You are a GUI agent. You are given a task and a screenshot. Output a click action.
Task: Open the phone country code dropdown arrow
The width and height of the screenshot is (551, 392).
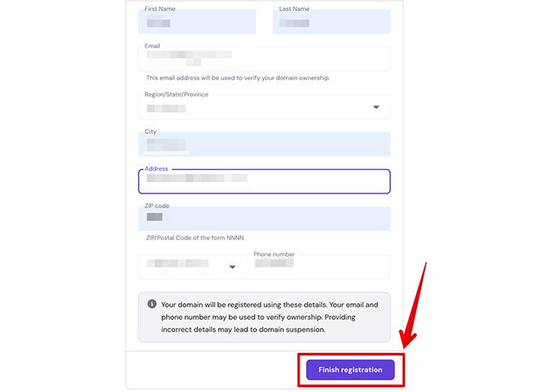[233, 267]
